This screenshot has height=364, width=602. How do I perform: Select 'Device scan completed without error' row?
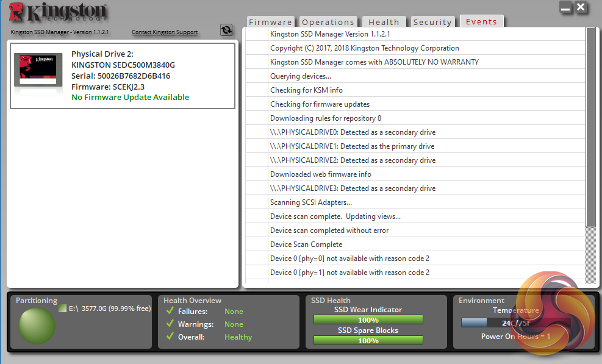(x=415, y=230)
